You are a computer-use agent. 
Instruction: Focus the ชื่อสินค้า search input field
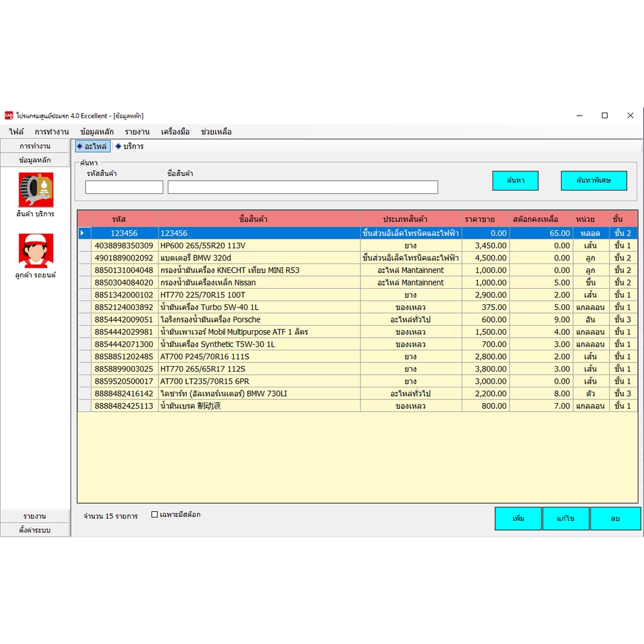(303, 187)
